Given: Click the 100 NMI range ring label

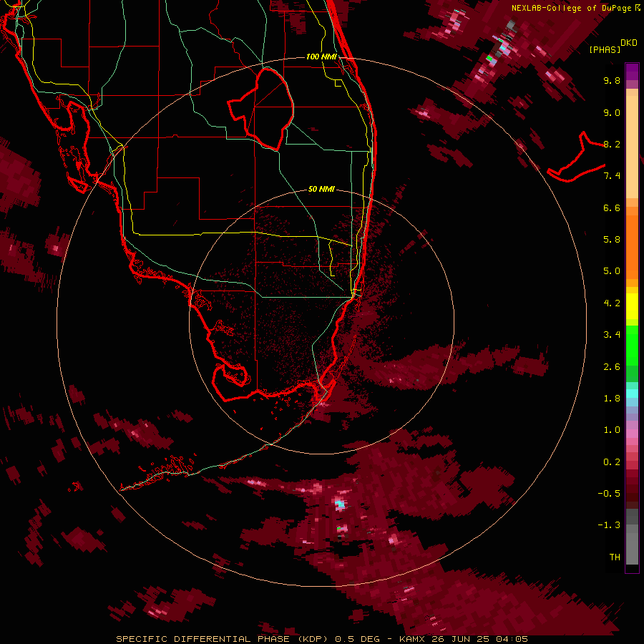Looking at the screenshot, I should [321, 57].
